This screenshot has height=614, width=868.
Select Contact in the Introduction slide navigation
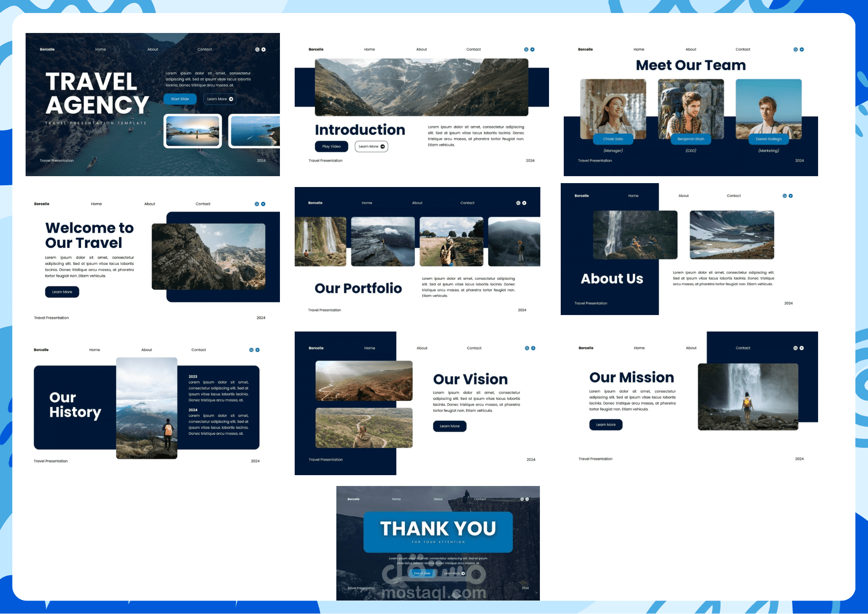(473, 49)
